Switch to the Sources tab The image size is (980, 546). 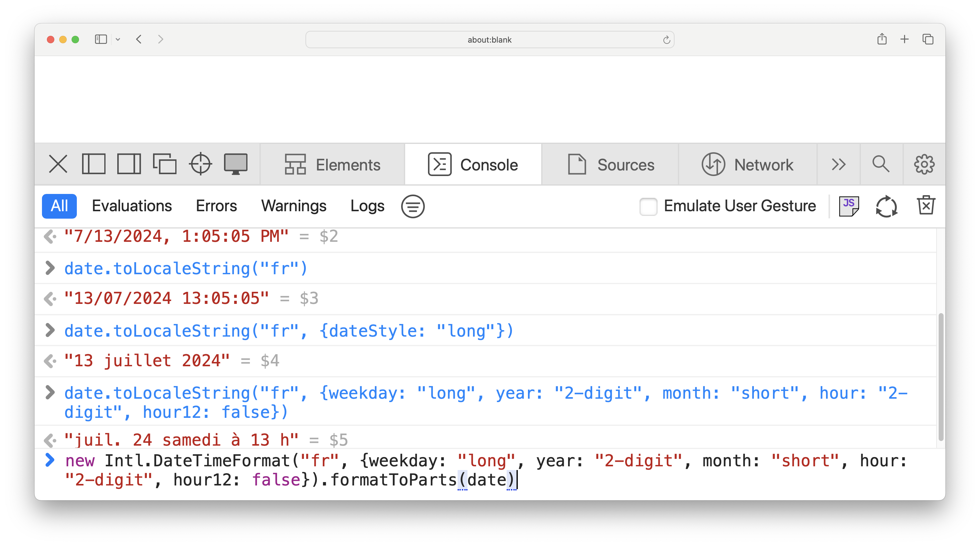tap(611, 165)
